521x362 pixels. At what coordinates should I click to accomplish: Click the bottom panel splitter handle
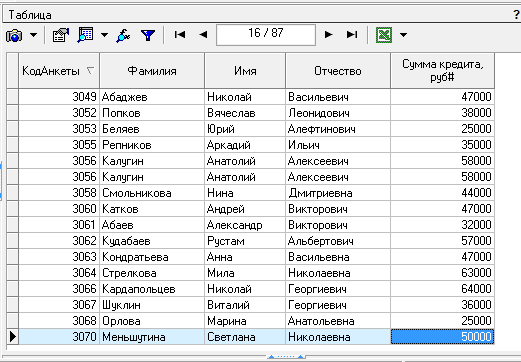[x=286, y=357]
